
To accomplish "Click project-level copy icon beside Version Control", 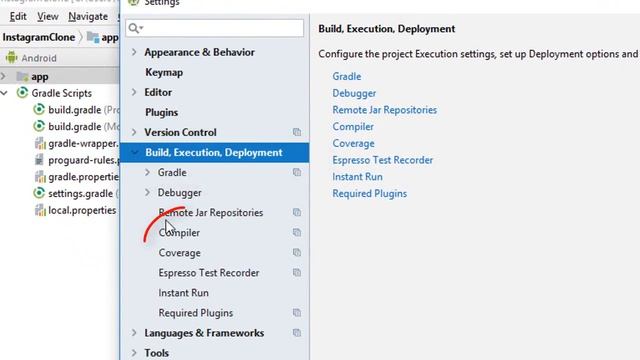I will [x=297, y=132].
